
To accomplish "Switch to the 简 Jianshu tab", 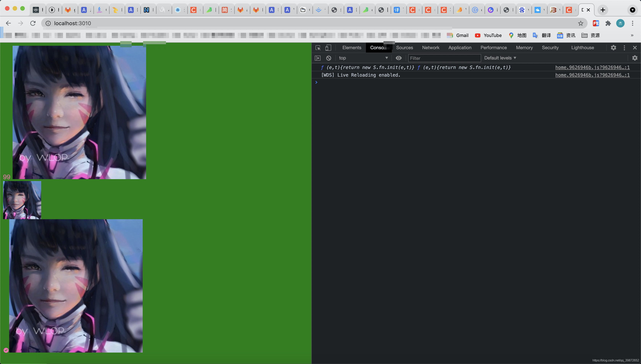I will click(225, 10).
